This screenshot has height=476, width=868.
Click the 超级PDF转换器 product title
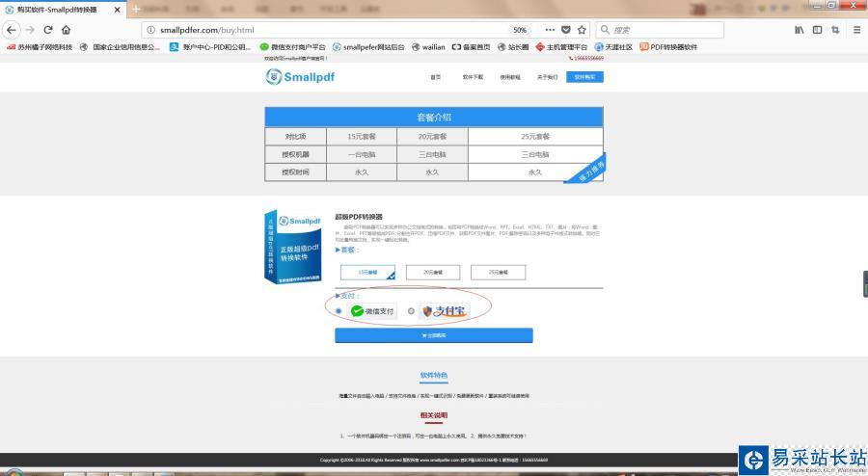(x=359, y=217)
